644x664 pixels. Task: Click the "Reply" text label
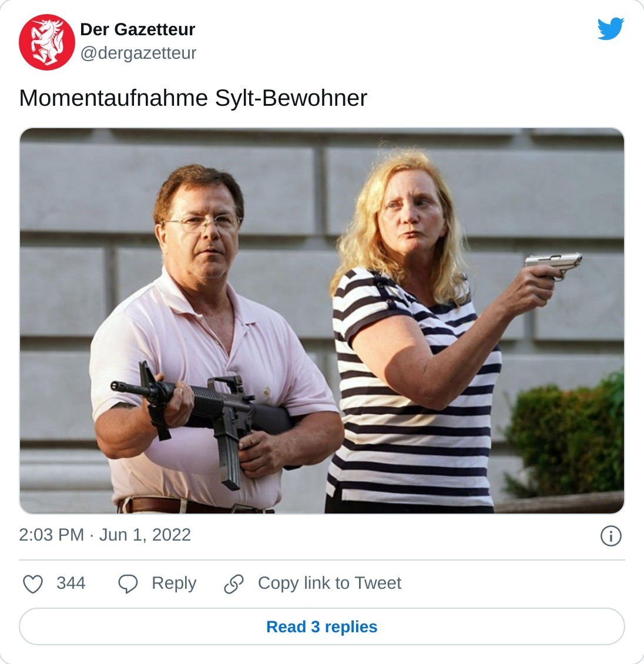173,583
